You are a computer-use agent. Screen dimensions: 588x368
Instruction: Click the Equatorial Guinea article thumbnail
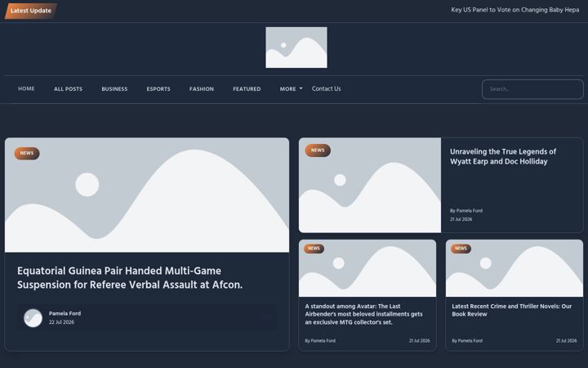click(x=147, y=195)
